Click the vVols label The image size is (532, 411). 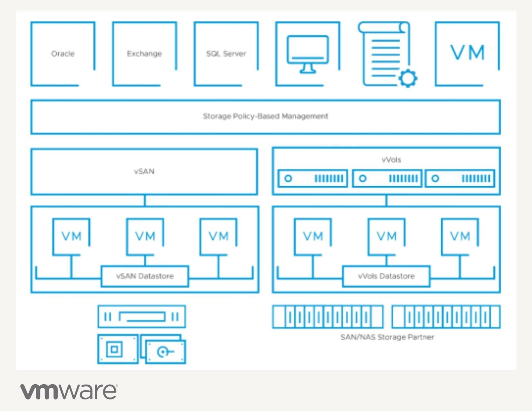click(x=391, y=160)
